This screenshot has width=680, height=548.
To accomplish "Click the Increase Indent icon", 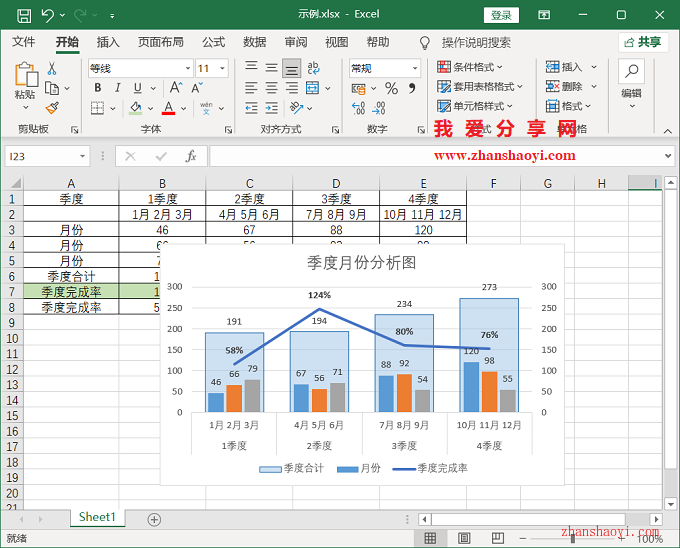I will pos(272,108).
